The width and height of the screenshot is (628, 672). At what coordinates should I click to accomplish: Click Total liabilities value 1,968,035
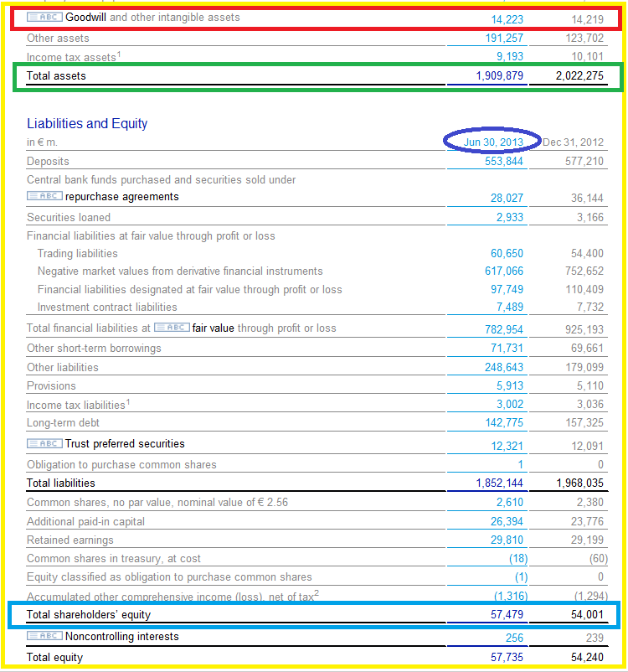click(579, 483)
